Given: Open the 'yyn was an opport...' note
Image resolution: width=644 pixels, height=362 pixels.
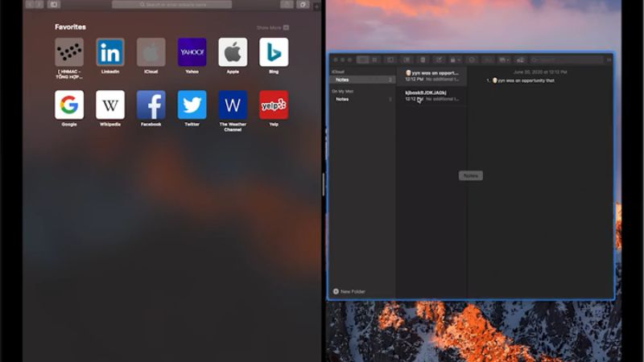Looking at the screenshot, I should pyautogui.click(x=431, y=76).
